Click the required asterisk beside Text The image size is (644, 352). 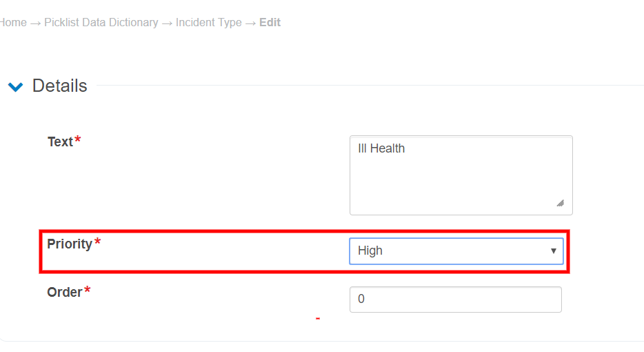[78, 140]
